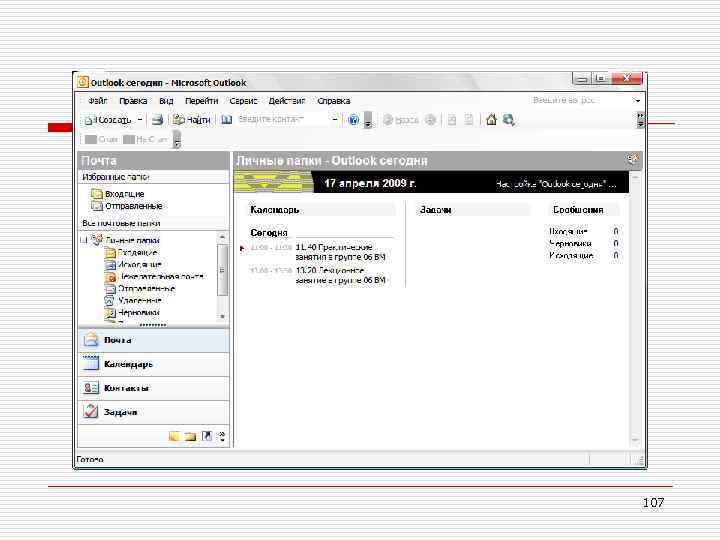
Task: Open toolbar options next to Help icon
Action: coord(368,120)
